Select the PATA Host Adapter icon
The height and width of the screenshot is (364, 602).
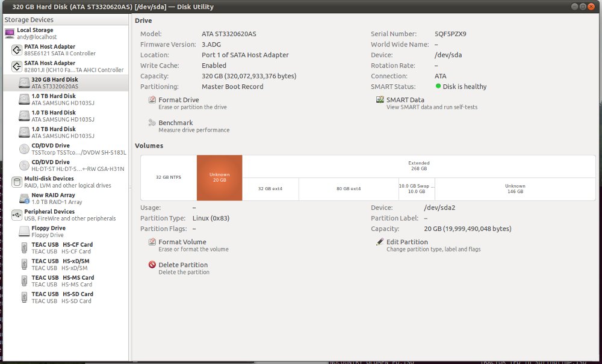coord(16,50)
